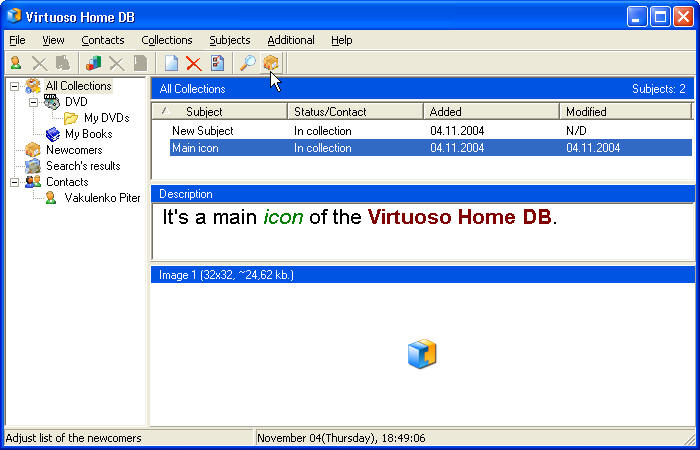Click the cube image thumbnail preview
Screen dimensions: 700x450
click(x=421, y=354)
